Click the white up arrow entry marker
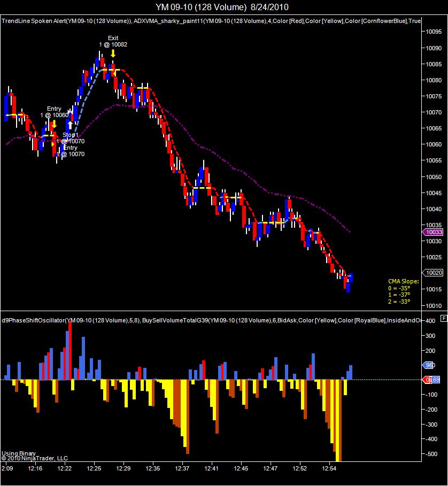The width and height of the screenshot is (448, 486). tap(71, 125)
